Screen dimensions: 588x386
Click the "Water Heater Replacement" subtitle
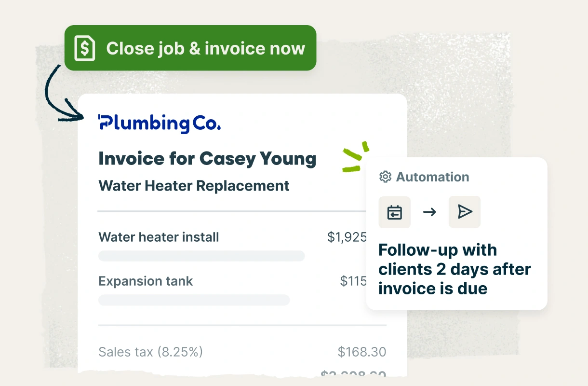pyautogui.click(x=194, y=186)
